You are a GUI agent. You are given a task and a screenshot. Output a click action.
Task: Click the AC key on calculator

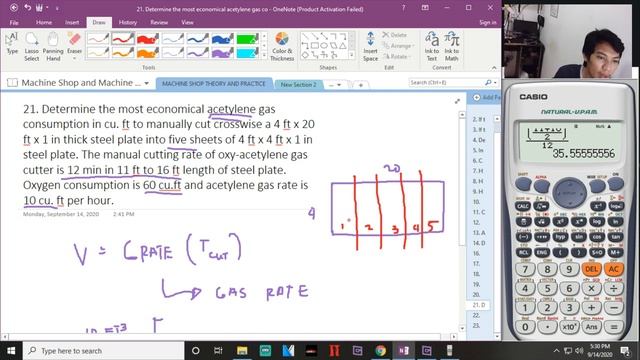point(613,269)
